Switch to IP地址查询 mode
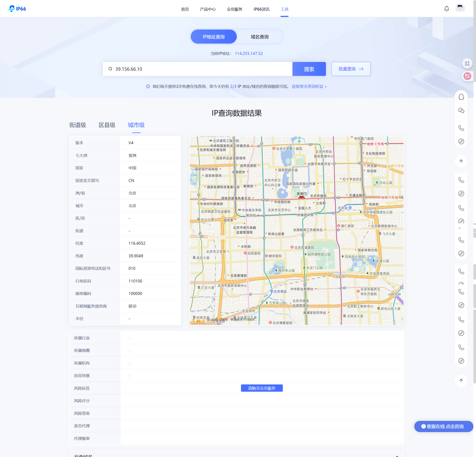 pyautogui.click(x=213, y=37)
